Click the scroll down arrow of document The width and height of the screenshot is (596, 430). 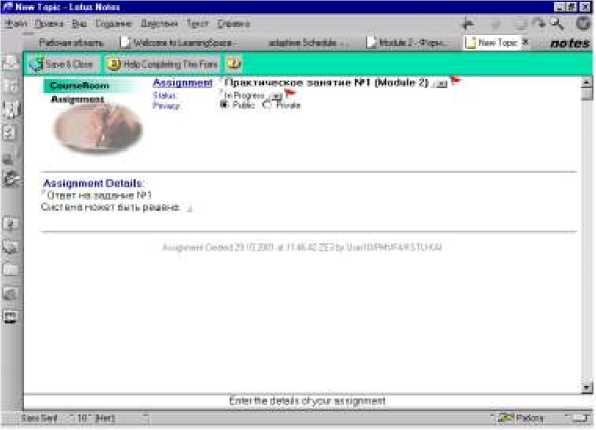coord(587,387)
